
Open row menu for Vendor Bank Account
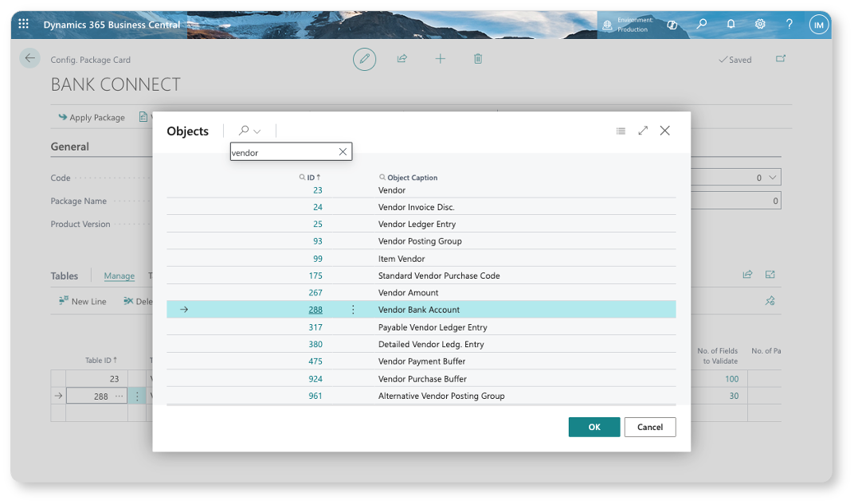coord(353,309)
